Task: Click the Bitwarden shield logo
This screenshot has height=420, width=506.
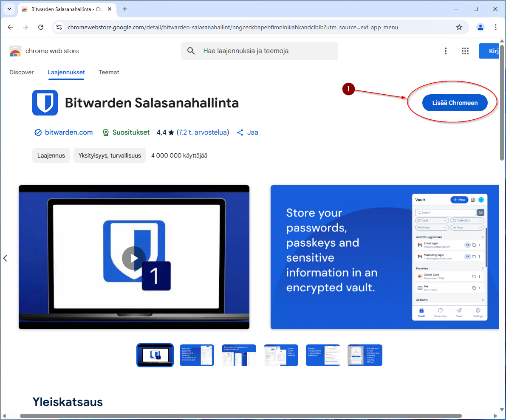Action: (x=45, y=103)
